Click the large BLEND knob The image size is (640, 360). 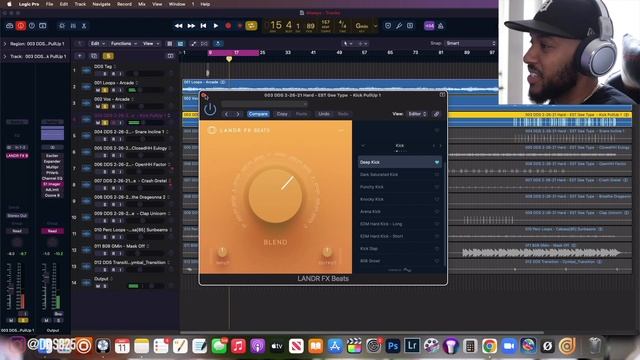tap(276, 196)
